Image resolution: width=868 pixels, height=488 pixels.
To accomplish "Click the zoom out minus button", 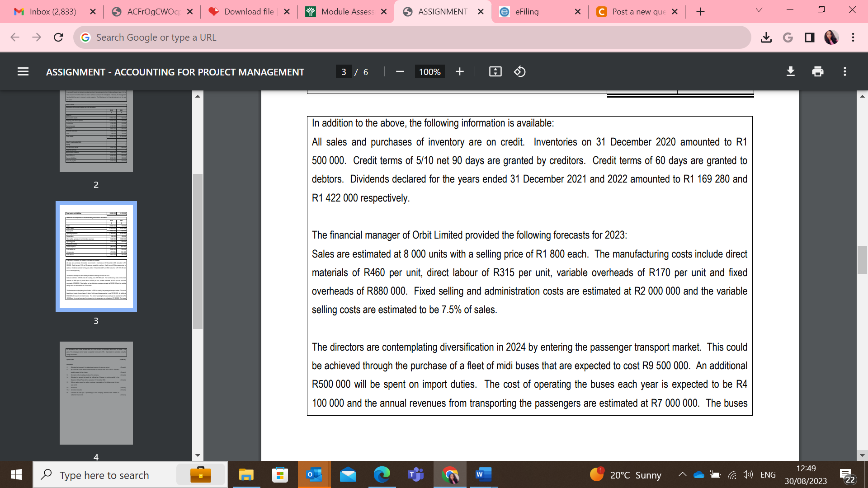I will click(x=400, y=72).
